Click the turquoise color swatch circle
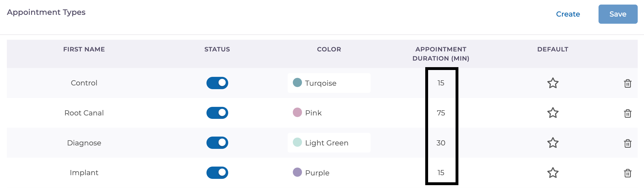 point(297,83)
